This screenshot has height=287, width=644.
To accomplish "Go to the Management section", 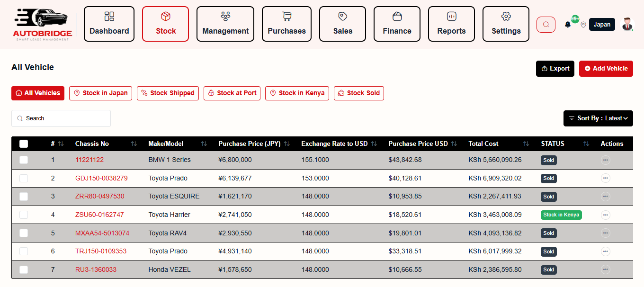I will (225, 24).
